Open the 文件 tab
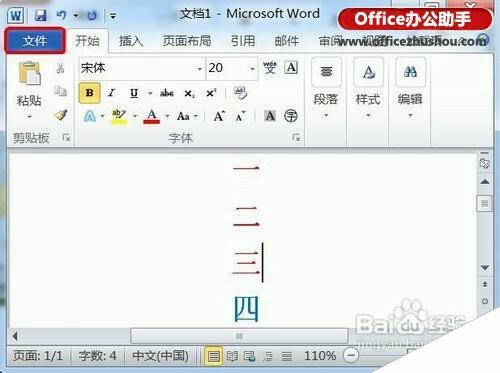This screenshot has width=500, height=373. 35,41
